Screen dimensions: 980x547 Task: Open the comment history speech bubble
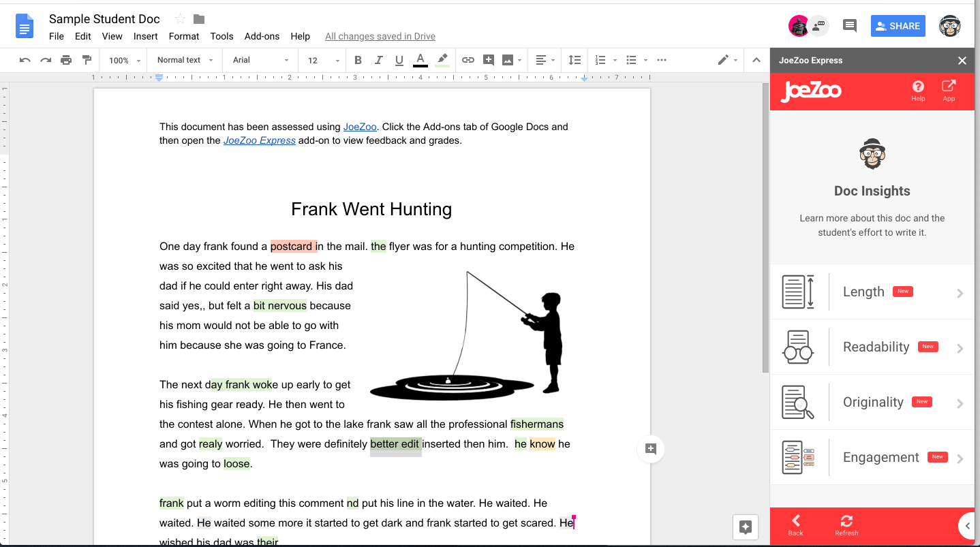pyautogui.click(x=849, y=26)
